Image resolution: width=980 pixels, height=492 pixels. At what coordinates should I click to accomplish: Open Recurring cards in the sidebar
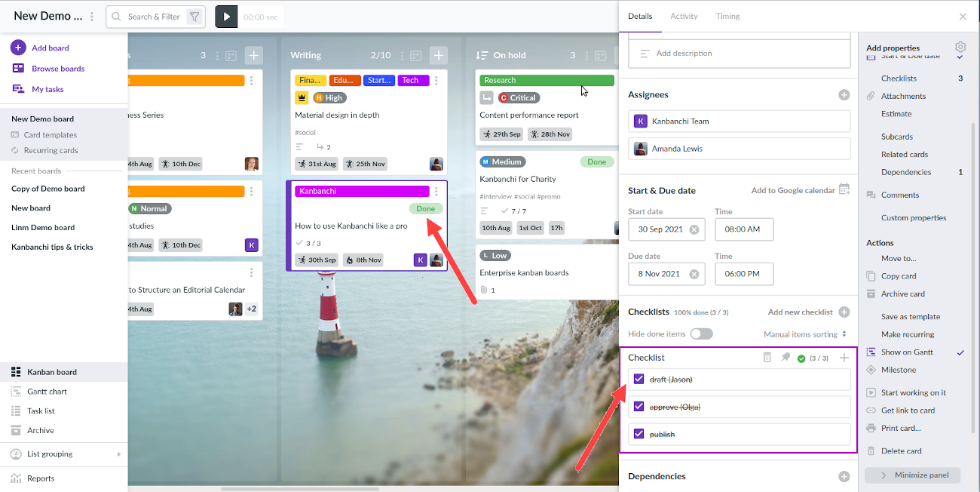click(x=51, y=150)
